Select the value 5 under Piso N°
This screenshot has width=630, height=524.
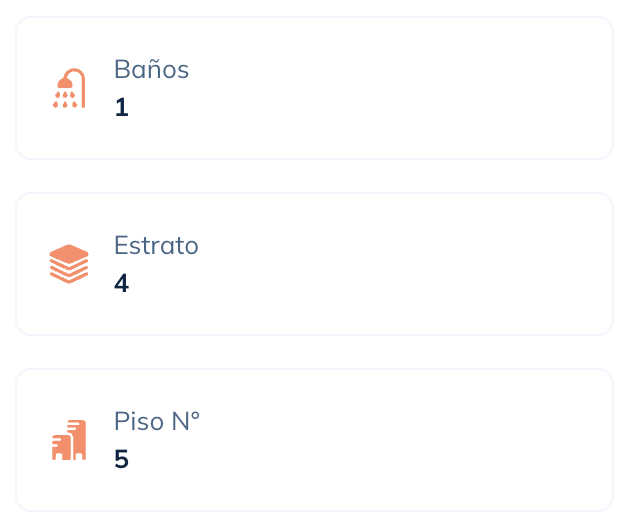tap(121, 459)
